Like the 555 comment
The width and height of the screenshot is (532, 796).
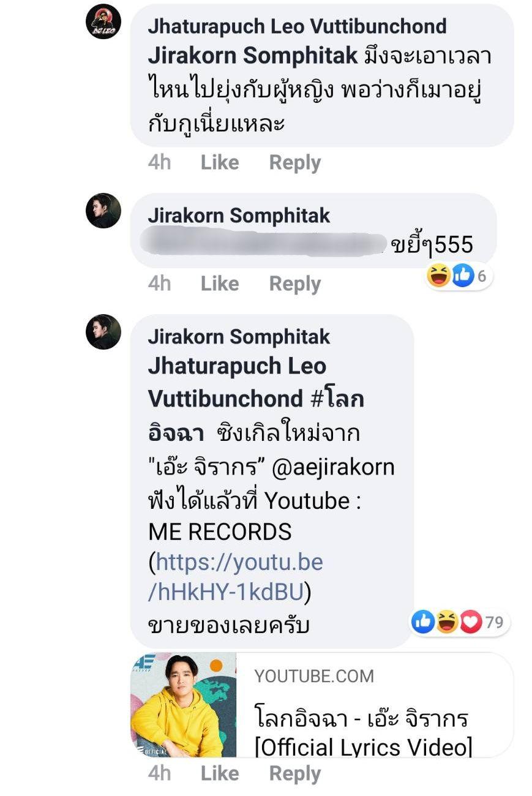pyautogui.click(x=220, y=283)
